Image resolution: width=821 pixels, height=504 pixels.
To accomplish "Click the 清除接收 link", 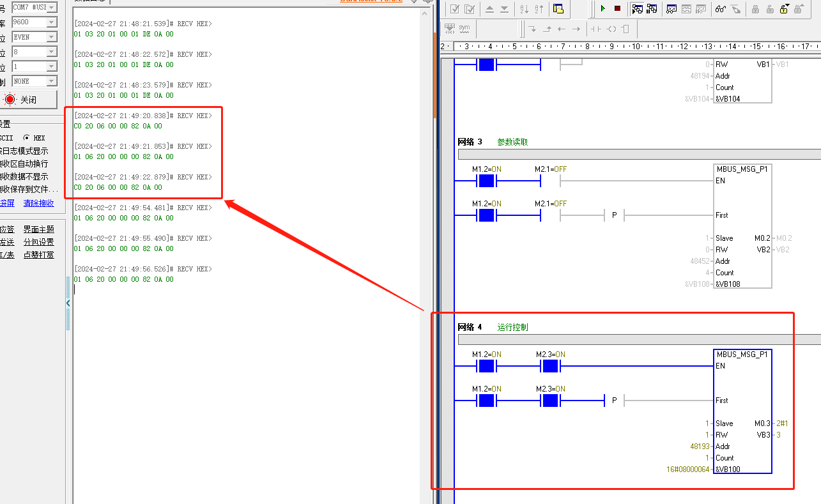I will click(38, 203).
